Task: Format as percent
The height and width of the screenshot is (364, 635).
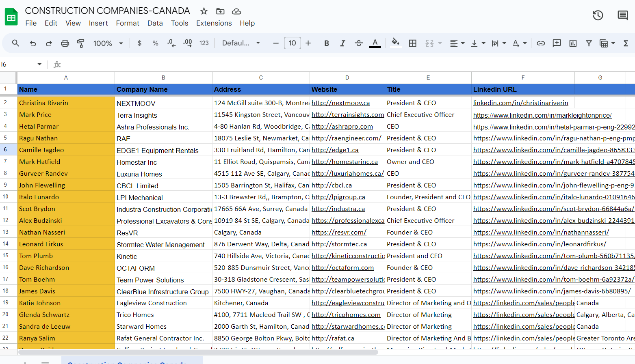Action: pos(155,43)
